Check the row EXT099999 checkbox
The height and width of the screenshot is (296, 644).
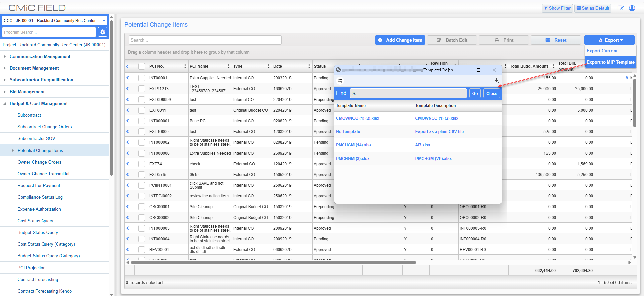142,99
